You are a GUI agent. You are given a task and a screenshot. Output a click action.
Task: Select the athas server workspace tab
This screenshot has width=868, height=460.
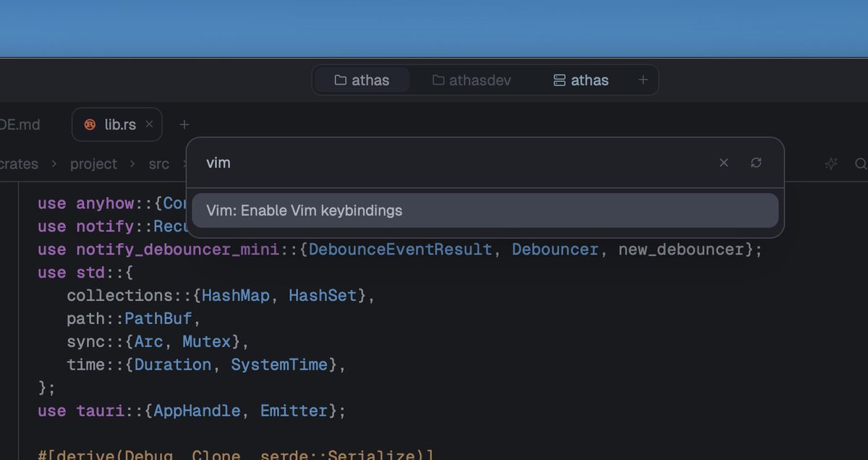(x=581, y=80)
